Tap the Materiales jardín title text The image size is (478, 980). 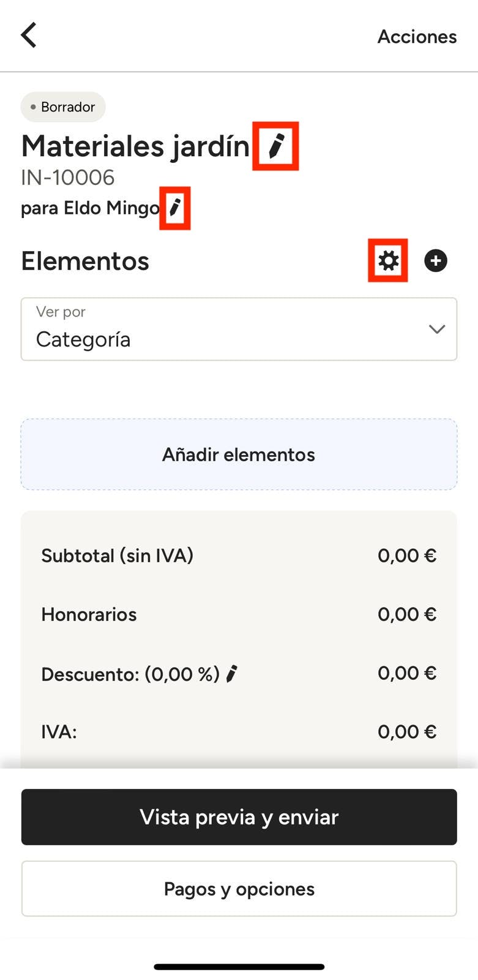point(135,146)
